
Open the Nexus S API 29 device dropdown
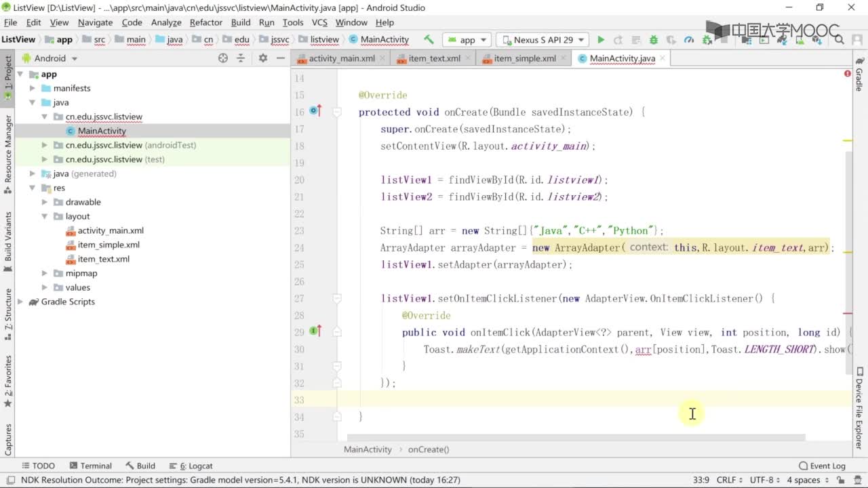[542, 40]
